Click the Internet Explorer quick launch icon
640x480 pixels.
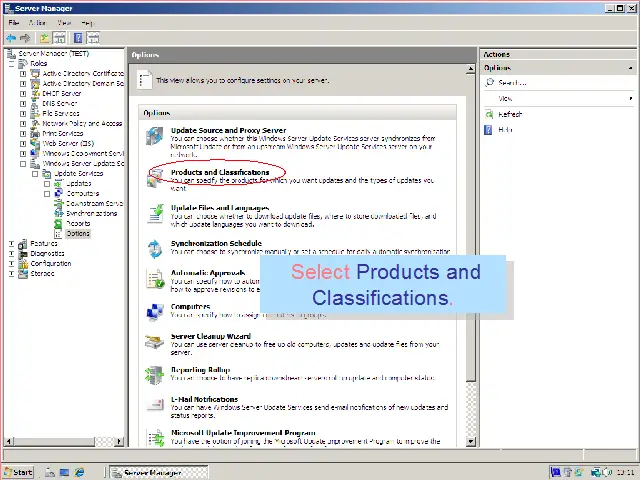[x=79, y=472]
